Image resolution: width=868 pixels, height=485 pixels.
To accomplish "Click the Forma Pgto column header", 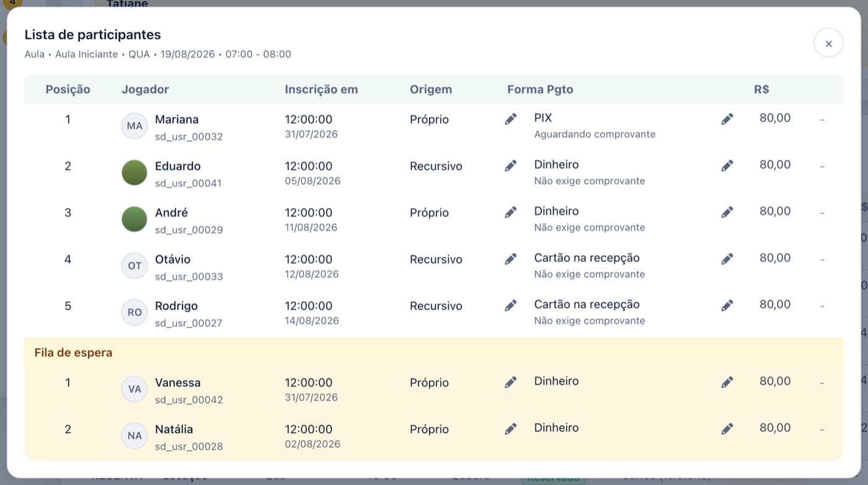I will tap(540, 89).
